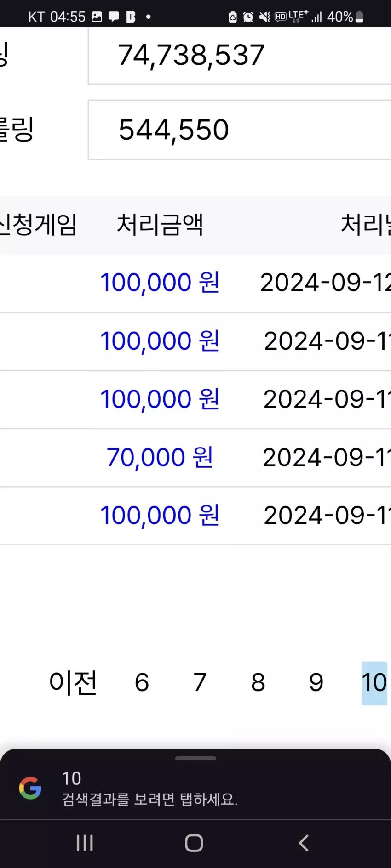Open page 7 of the results
The width and height of the screenshot is (391, 868).
click(200, 682)
